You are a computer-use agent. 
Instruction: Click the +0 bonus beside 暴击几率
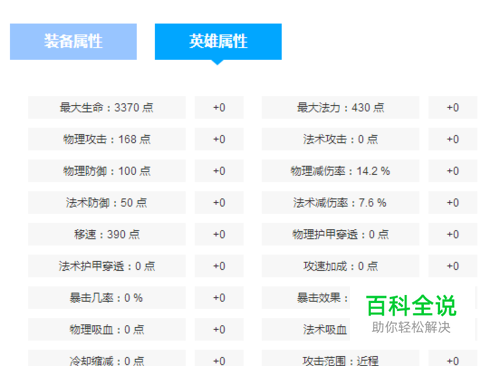pos(219,297)
